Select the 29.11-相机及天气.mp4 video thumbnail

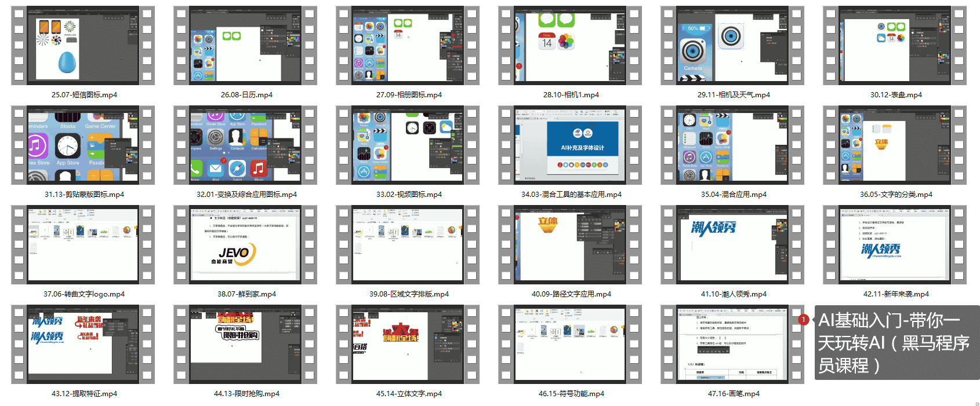click(732, 46)
